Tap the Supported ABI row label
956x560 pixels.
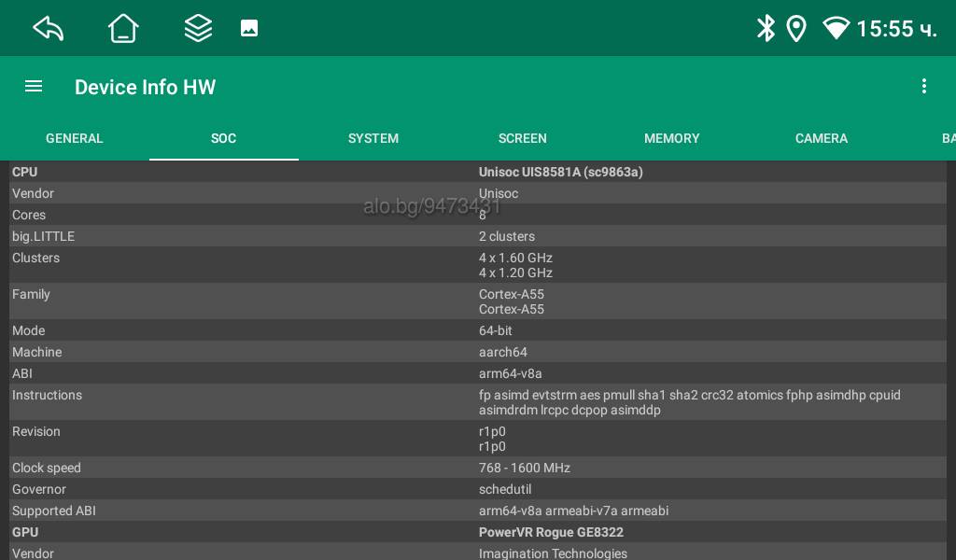point(54,511)
